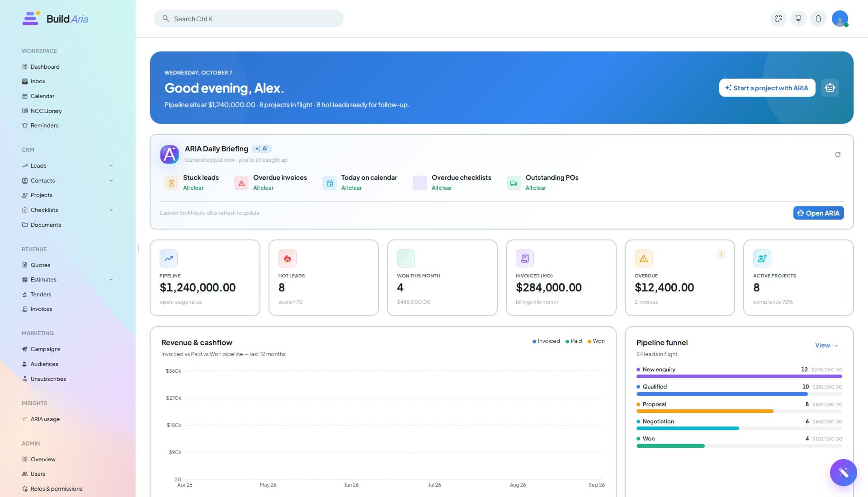Expand the Estimates menu chevron

coord(111,280)
